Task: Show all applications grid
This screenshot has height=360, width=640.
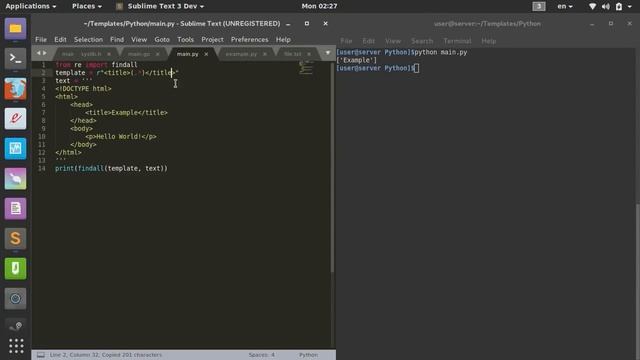Action: [16, 346]
